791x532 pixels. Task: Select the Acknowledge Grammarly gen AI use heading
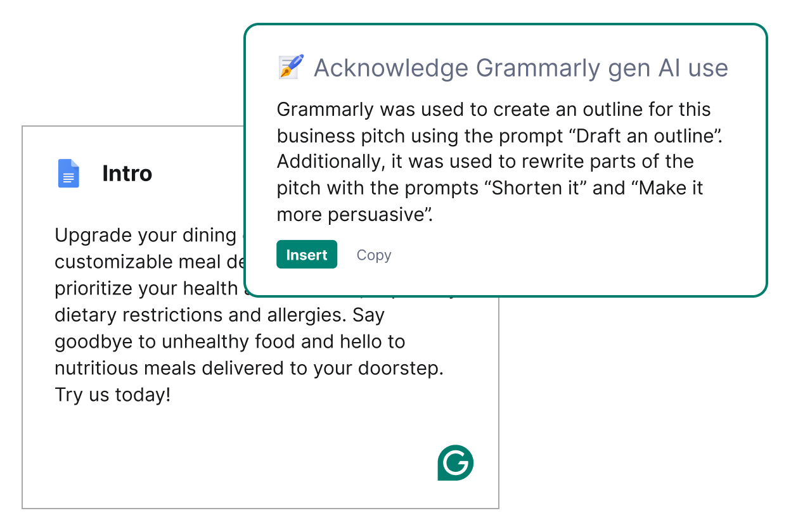[521, 68]
